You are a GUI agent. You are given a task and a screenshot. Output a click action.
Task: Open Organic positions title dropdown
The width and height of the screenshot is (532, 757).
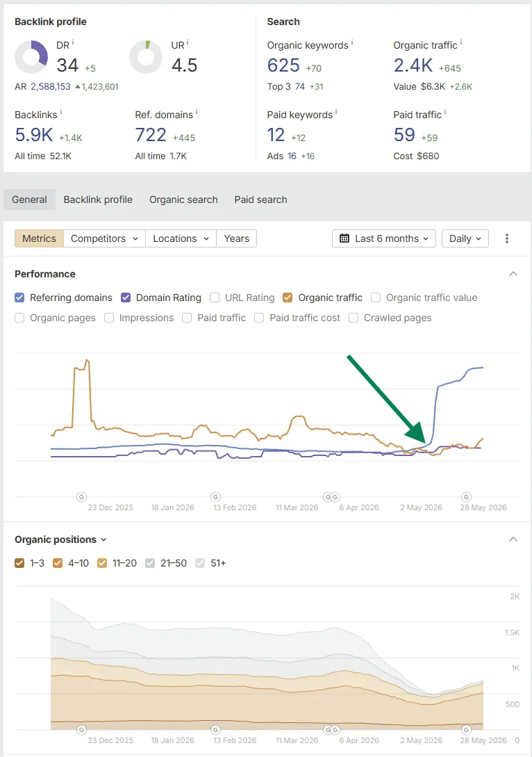60,539
